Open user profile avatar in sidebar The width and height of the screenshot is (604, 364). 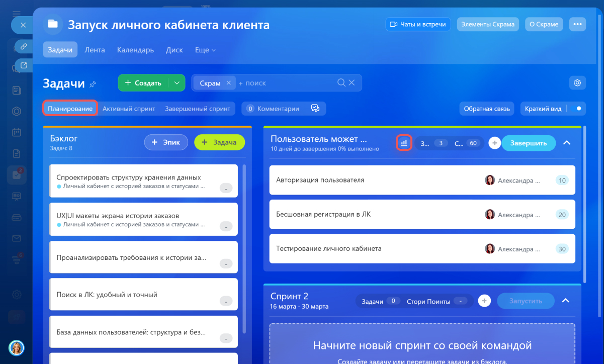[16, 347]
